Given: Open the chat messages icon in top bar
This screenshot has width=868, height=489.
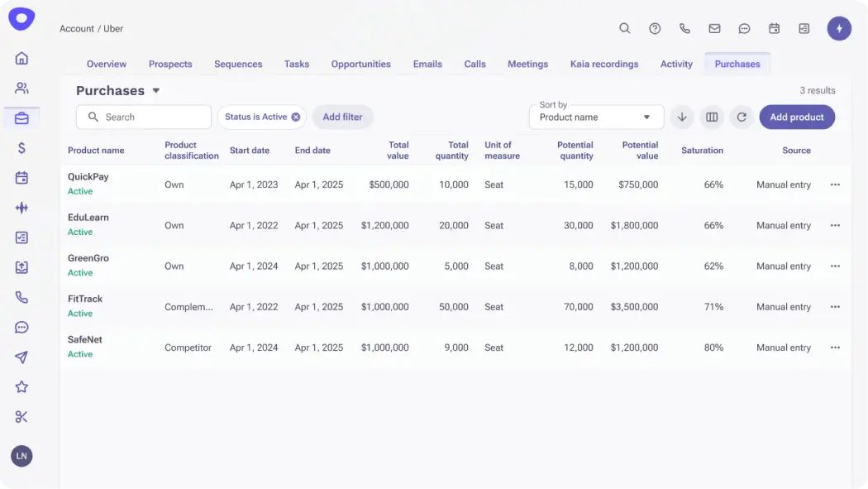Looking at the screenshot, I should click(x=744, y=28).
